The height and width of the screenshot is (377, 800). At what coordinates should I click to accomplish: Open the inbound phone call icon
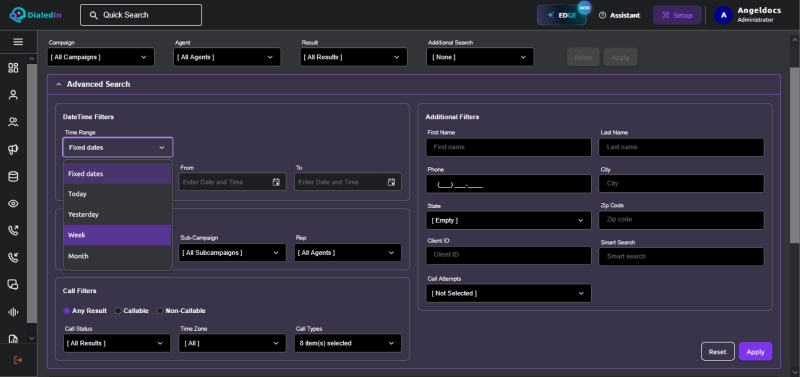click(x=13, y=258)
